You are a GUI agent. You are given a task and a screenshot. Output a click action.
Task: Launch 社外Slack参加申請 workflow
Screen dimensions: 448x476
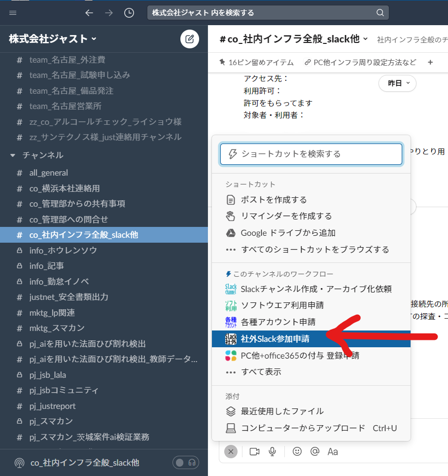point(311,339)
